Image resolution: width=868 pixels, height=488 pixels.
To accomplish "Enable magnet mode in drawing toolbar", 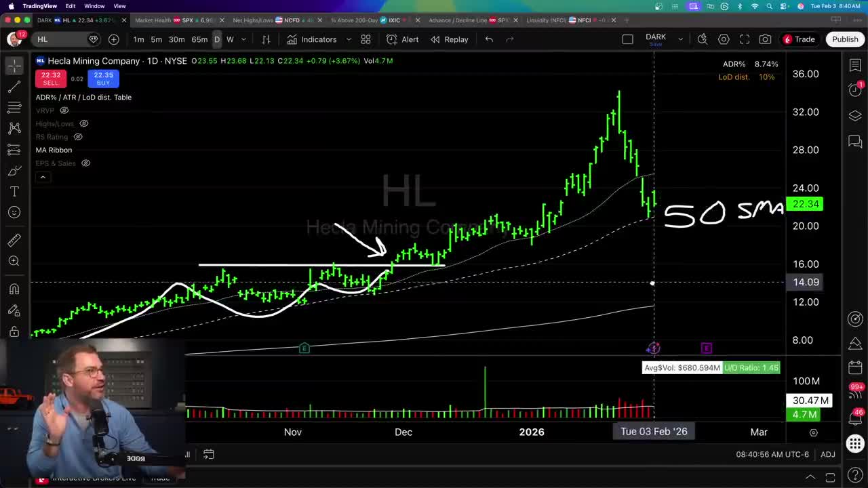I will pos(14,289).
